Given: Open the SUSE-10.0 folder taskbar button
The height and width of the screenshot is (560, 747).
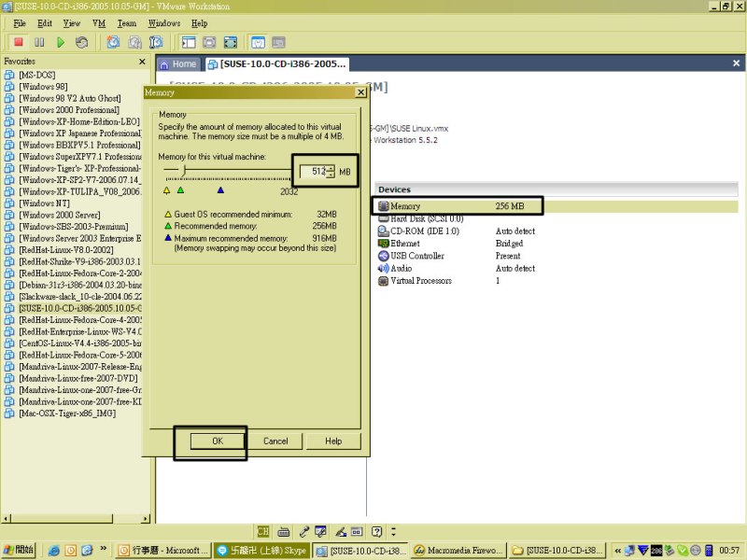Looking at the screenshot, I should click(x=557, y=550).
